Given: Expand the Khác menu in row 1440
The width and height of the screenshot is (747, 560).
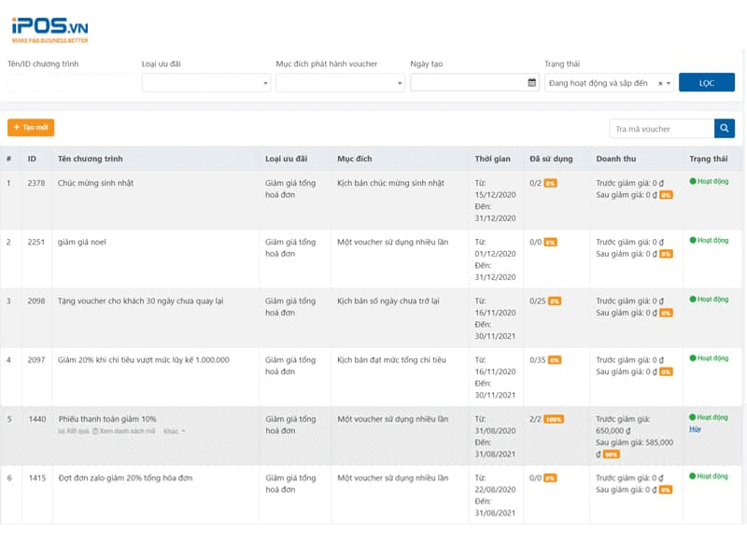Looking at the screenshot, I should coord(175,431).
